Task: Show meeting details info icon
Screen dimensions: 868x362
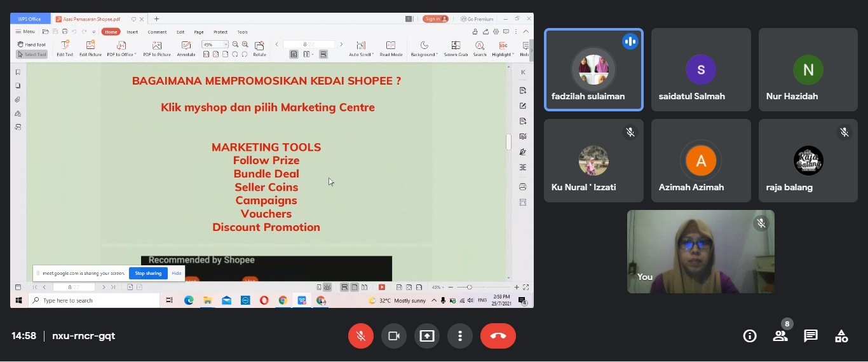Action: 750,336
